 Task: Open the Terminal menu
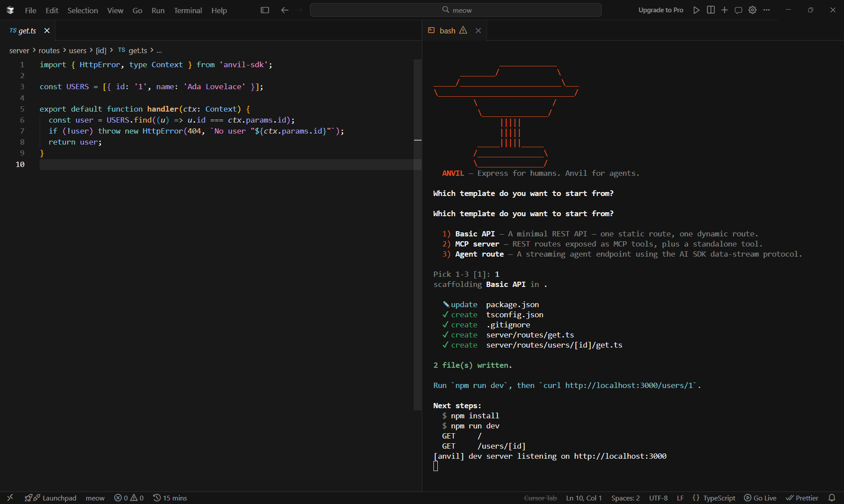(188, 10)
